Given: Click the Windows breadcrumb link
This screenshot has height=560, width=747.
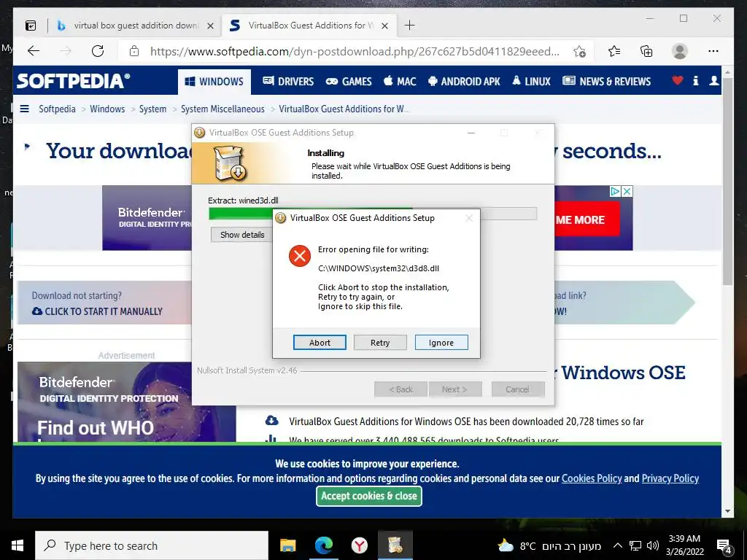Looking at the screenshot, I should click(x=107, y=109).
